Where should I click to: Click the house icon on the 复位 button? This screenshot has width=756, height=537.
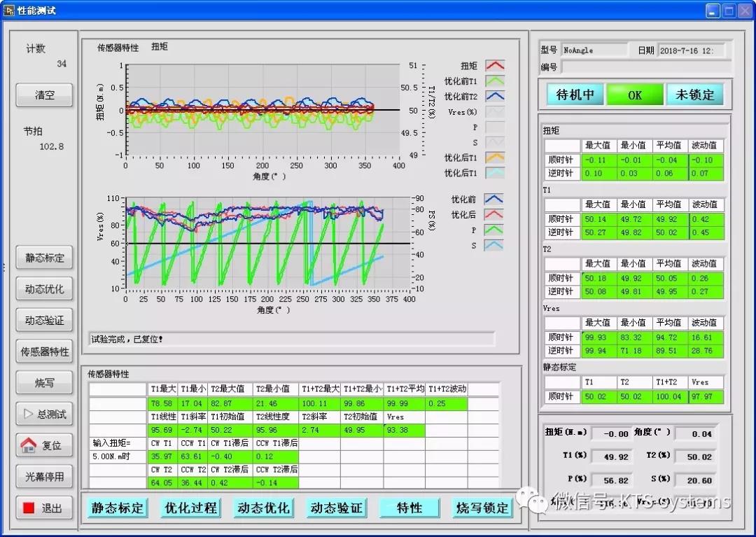[x=28, y=445]
